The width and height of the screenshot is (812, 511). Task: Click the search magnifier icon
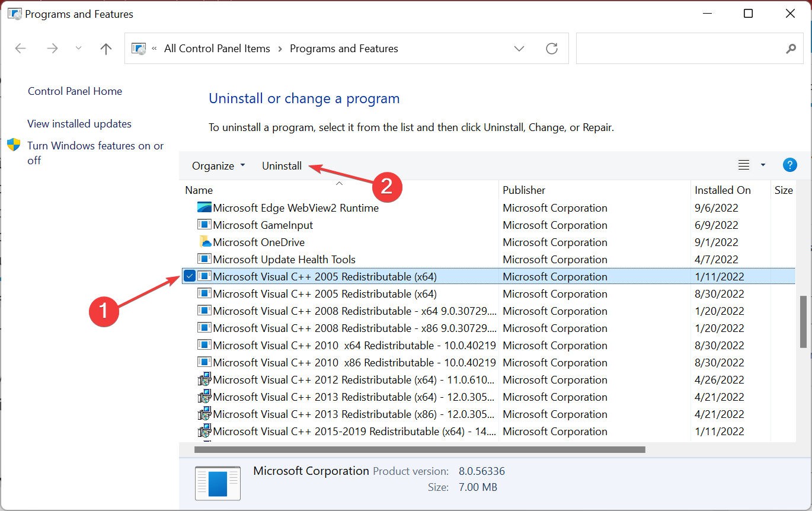[791, 49]
